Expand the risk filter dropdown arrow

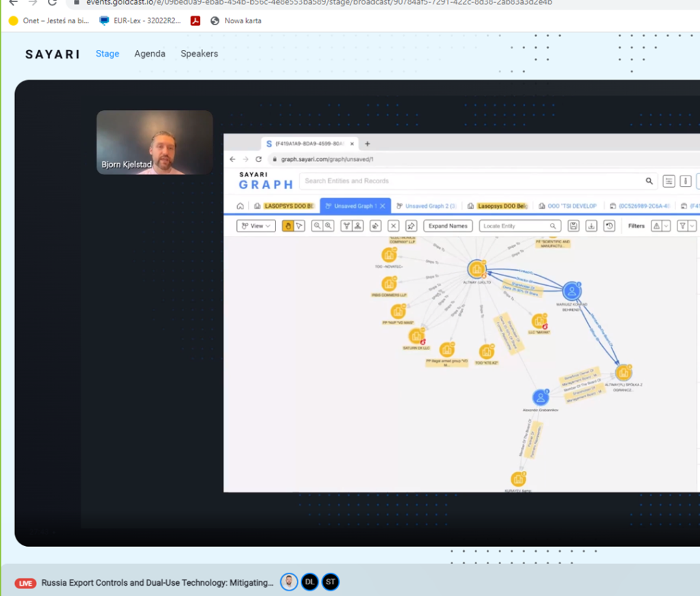pyautogui.click(x=666, y=226)
